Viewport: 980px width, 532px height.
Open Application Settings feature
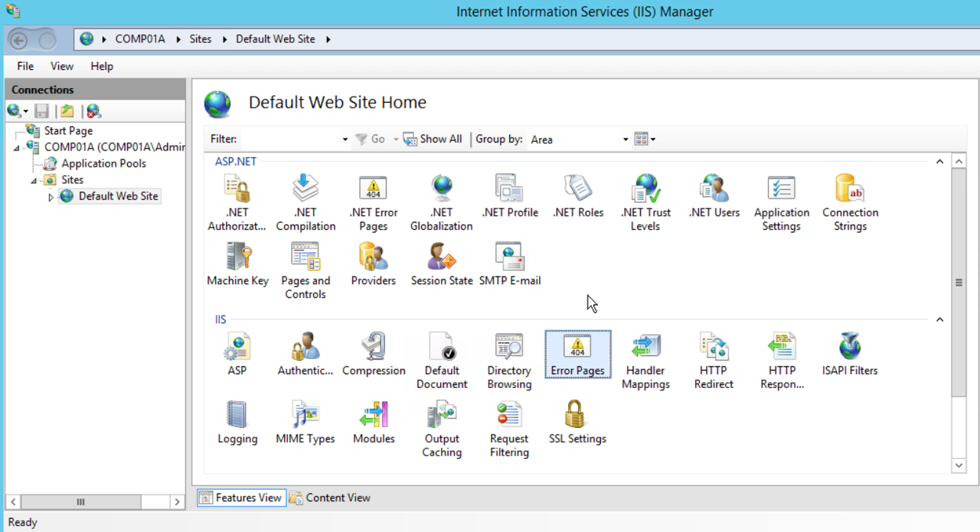782,203
